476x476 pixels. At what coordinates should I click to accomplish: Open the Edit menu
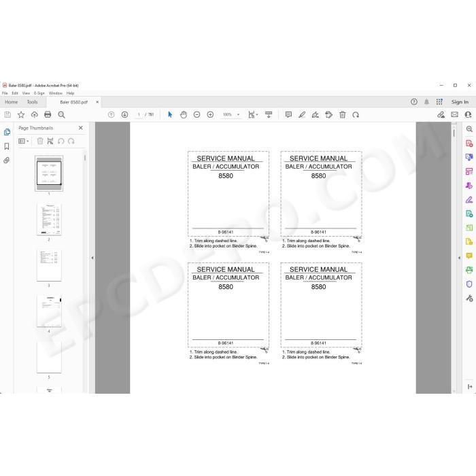point(15,93)
